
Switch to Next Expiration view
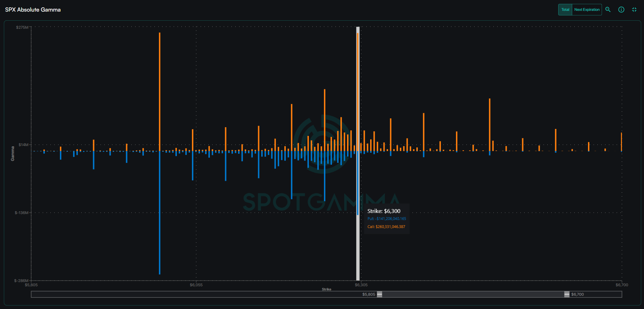click(x=587, y=10)
